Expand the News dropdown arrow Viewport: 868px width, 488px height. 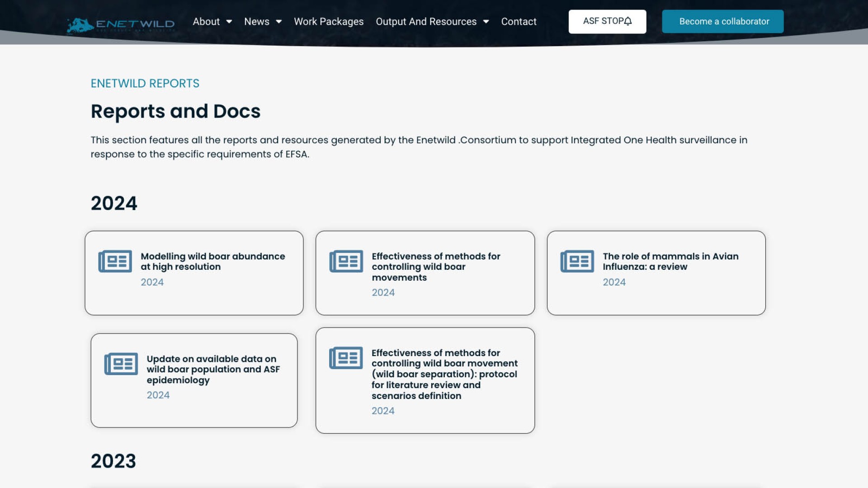[279, 22]
